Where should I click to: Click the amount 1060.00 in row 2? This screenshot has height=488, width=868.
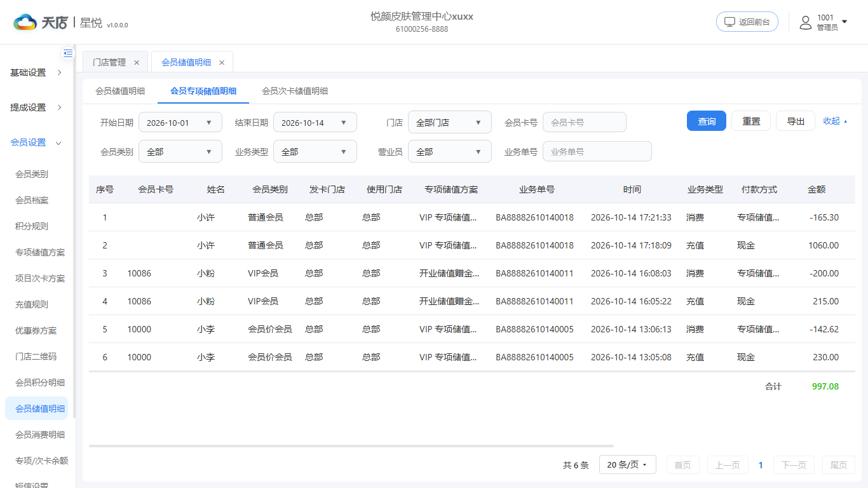[824, 245]
